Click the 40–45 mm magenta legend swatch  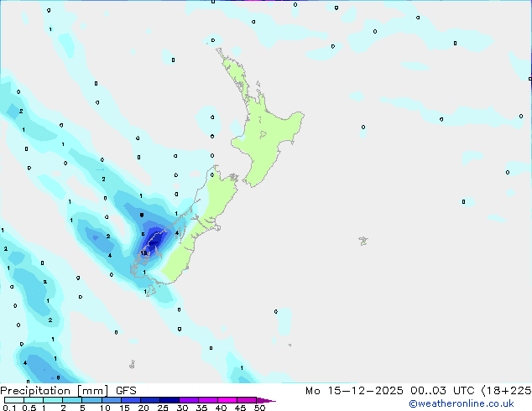click(227, 400)
